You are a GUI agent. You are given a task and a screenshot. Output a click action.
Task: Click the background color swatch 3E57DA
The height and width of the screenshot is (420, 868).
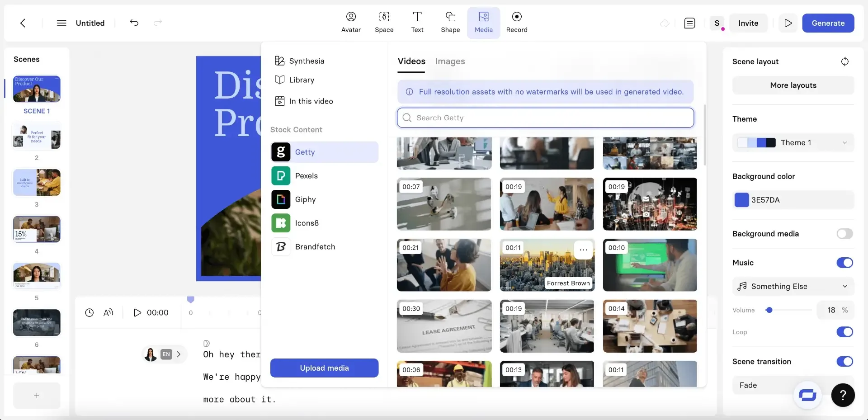[x=741, y=200]
